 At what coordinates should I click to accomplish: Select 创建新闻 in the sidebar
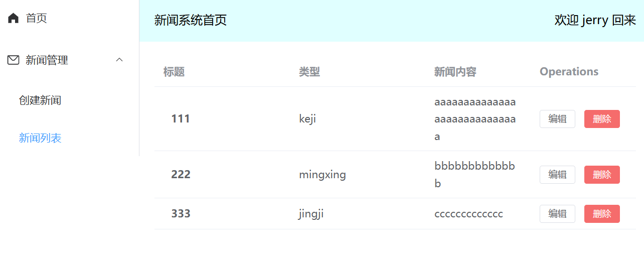[x=40, y=100]
